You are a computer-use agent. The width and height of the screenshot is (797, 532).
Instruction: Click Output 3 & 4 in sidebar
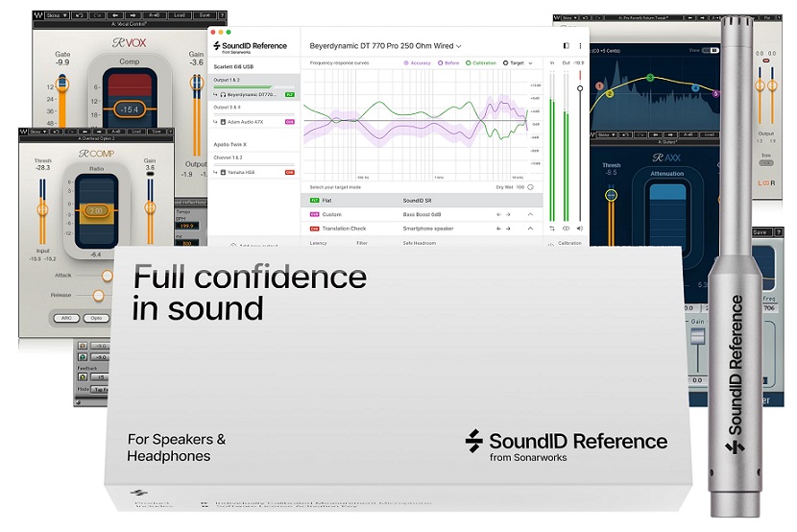coord(227,108)
